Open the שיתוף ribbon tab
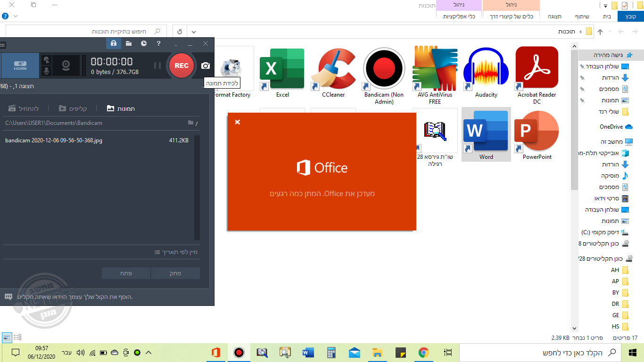 [x=582, y=16]
